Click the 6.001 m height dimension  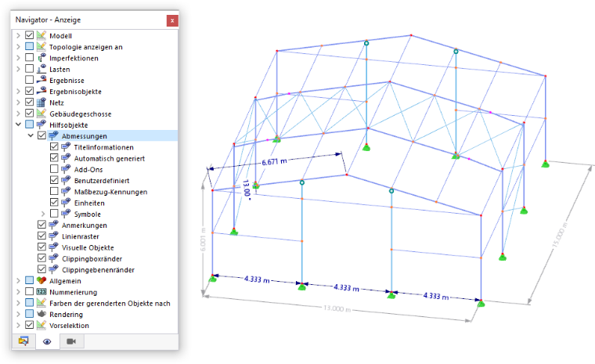(x=203, y=240)
